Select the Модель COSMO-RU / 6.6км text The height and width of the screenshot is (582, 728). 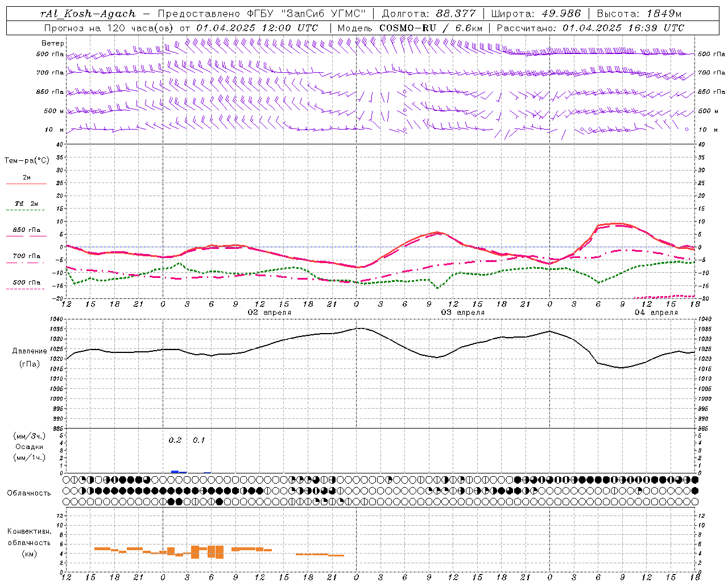[410, 28]
